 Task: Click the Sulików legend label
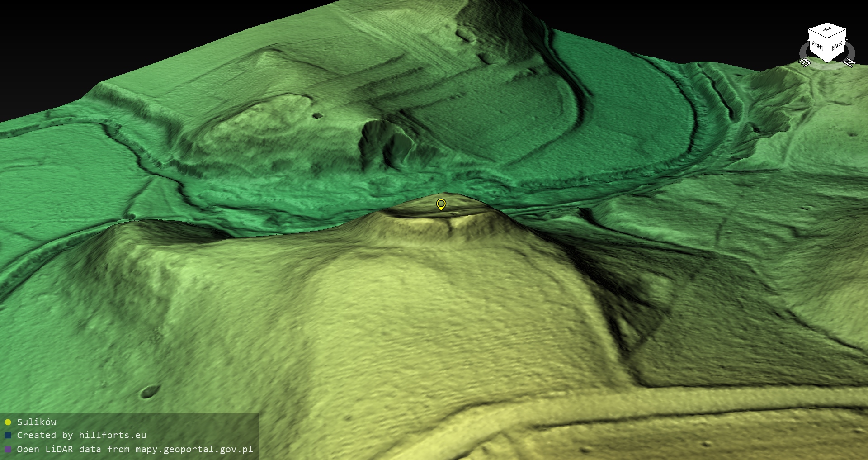point(37,422)
